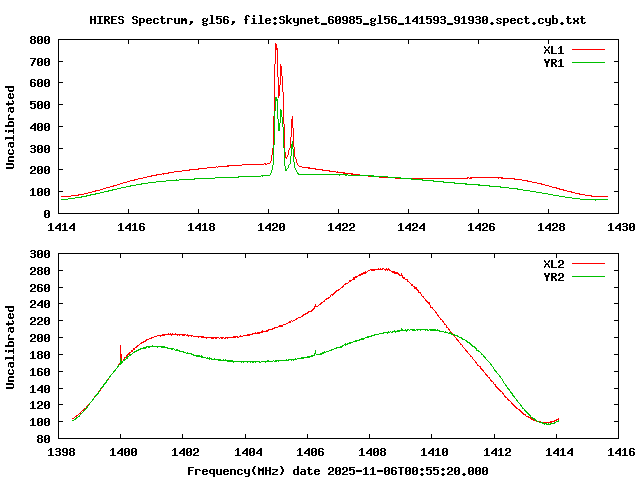Viewport: 640px width, 480px height.
Task: Click the HIRES Spectrum plot title text
Action: [x=338, y=20]
